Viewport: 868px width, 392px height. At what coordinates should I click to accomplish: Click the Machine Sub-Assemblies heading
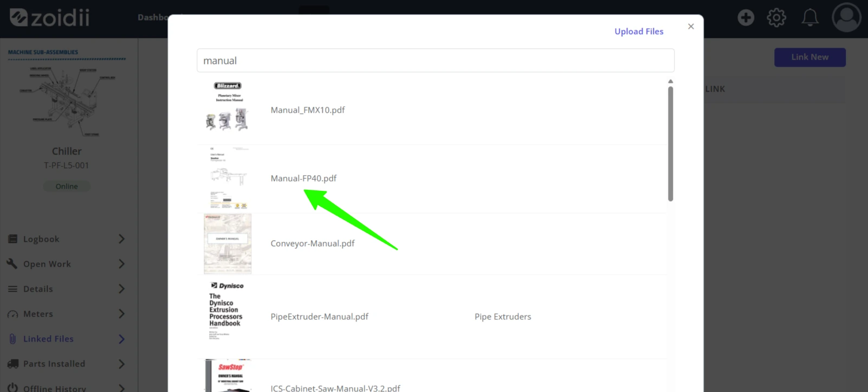(x=43, y=52)
